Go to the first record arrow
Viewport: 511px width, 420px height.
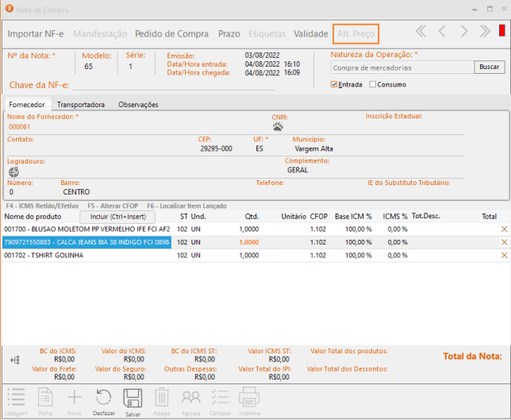click(x=421, y=32)
